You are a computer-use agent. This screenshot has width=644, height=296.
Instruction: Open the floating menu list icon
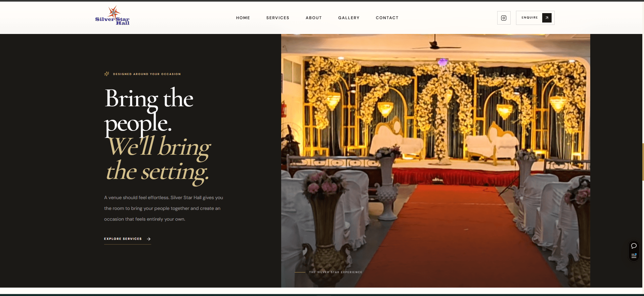pyautogui.click(x=634, y=256)
